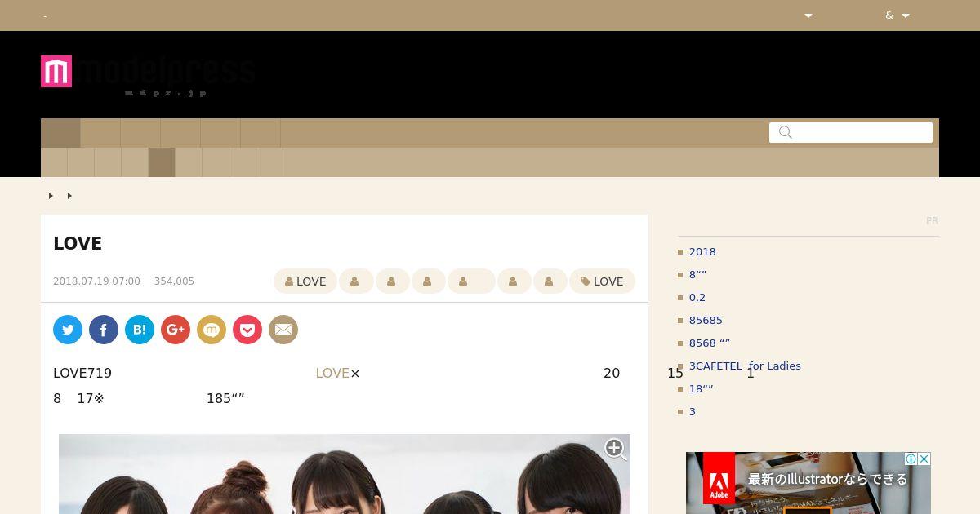Open sidebar link '8568'
The height and width of the screenshot is (514, 980).
click(x=710, y=343)
